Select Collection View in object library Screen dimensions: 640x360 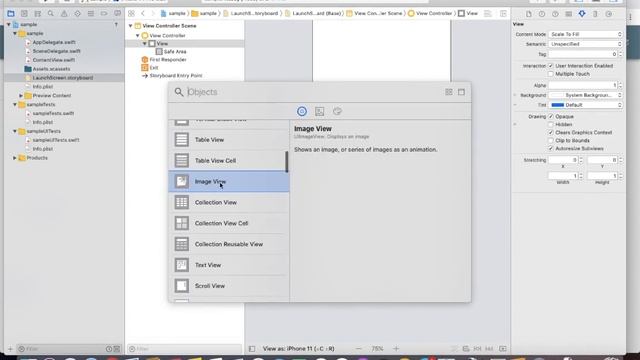click(229, 202)
